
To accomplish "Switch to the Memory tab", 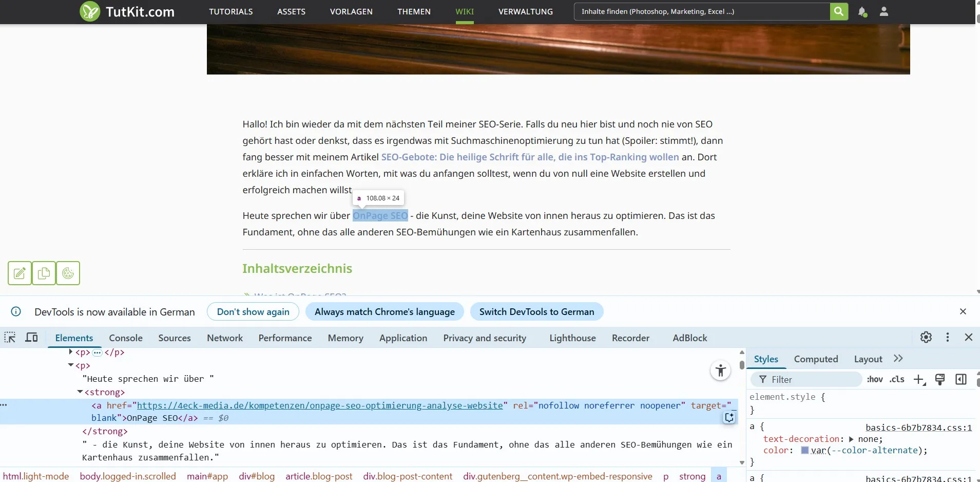I will coord(345,338).
